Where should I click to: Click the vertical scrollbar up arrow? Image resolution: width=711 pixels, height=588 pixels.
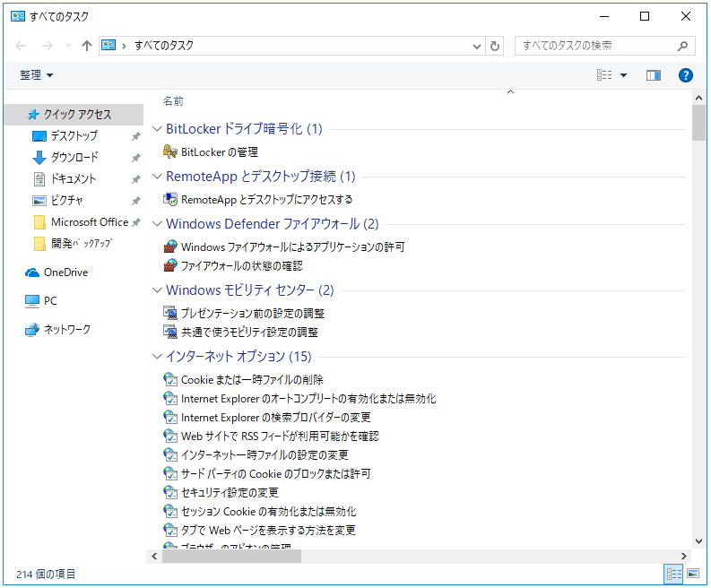click(698, 98)
